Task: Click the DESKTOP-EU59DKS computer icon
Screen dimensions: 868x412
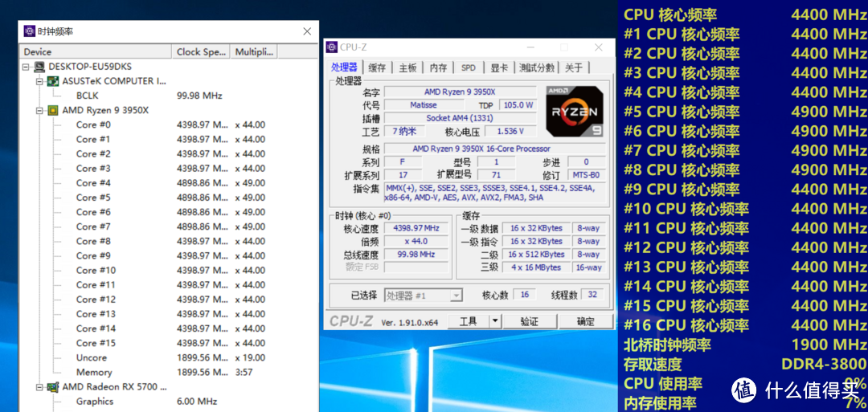Action: [x=40, y=67]
